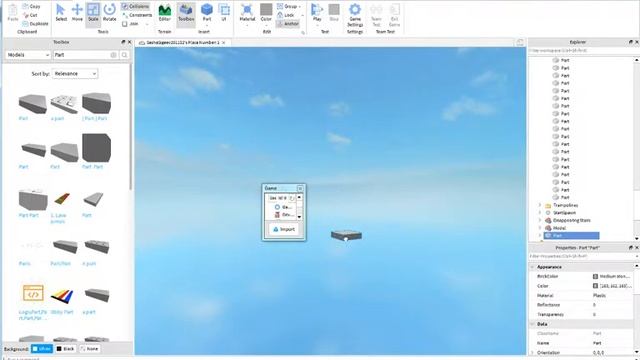640x360 pixels.
Task: Set toolbox background to None
Action: click(x=89, y=349)
